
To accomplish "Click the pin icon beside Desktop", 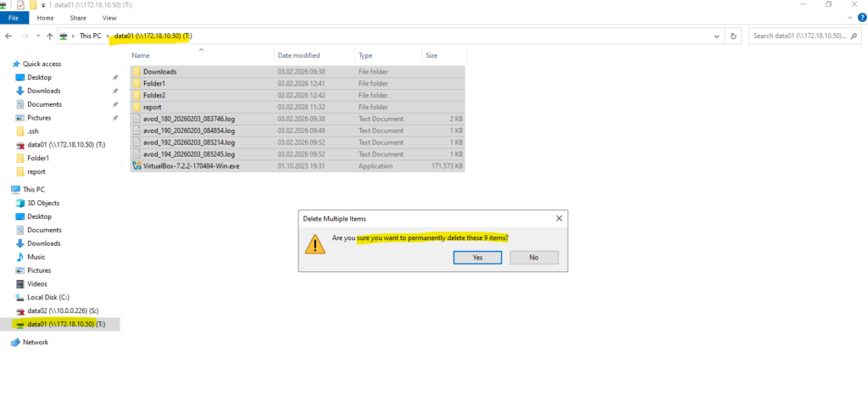I will (115, 78).
